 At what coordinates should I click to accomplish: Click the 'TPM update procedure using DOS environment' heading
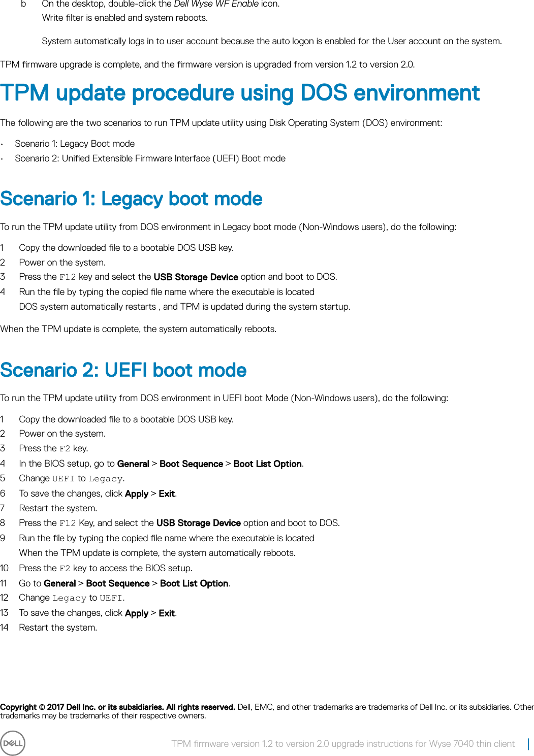tap(240, 93)
